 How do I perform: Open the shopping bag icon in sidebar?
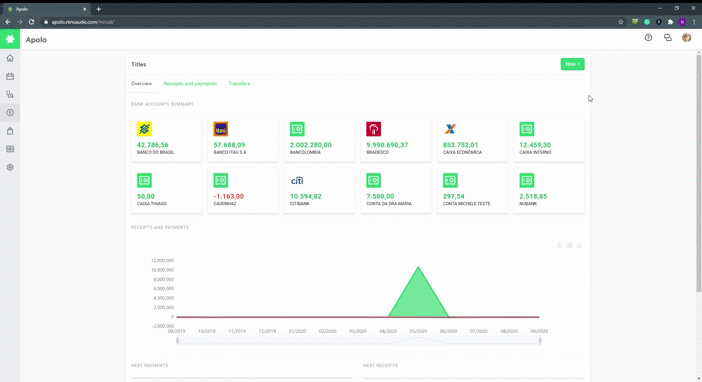click(10, 131)
